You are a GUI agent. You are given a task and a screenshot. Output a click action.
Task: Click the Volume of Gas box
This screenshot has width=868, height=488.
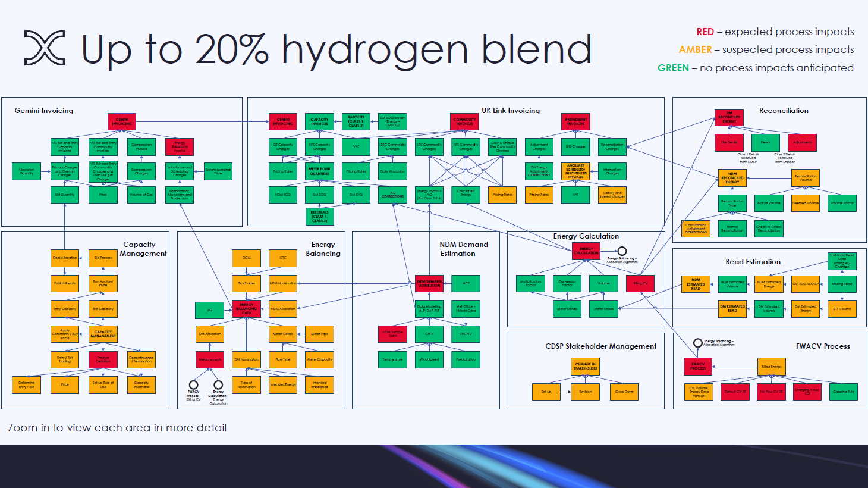(x=141, y=195)
